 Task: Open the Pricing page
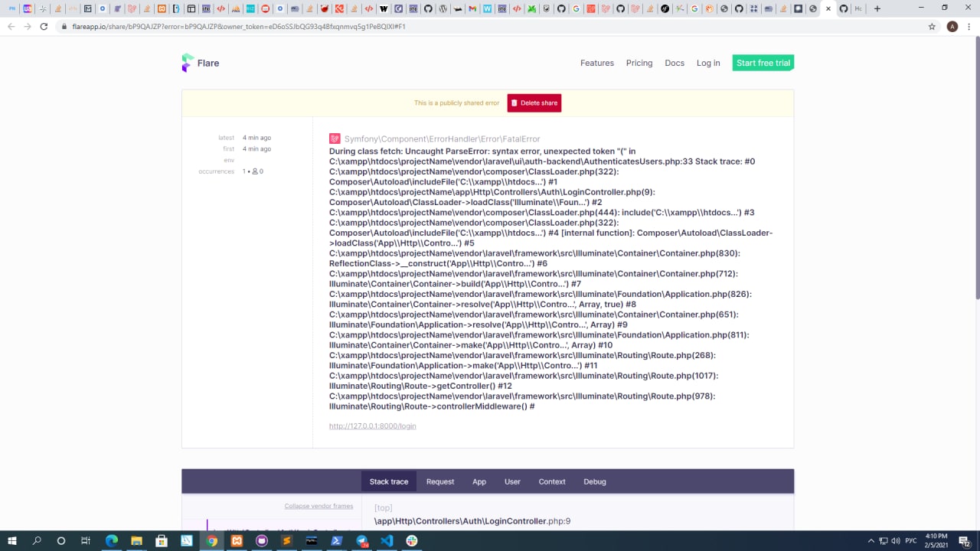pos(639,63)
